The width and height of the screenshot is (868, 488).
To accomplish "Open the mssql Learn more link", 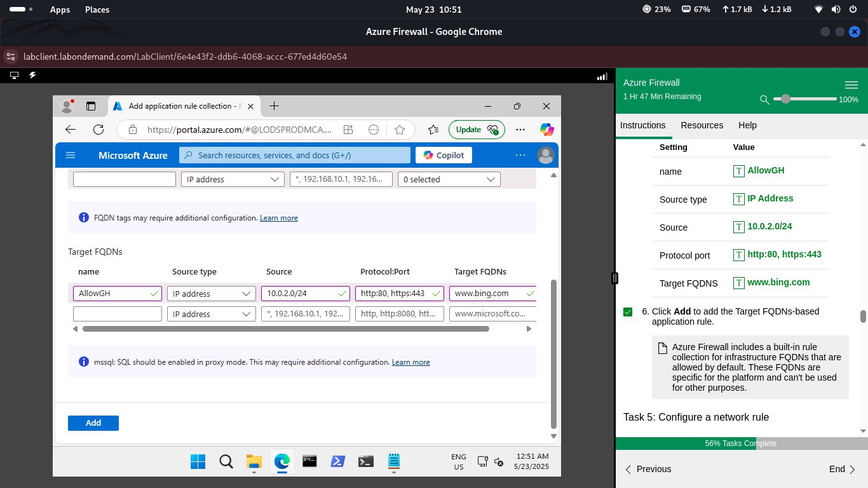I will coord(410,362).
